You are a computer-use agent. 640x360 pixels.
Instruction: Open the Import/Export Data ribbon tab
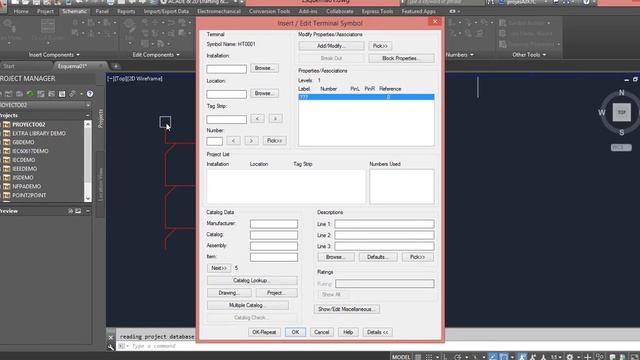tap(166, 11)
